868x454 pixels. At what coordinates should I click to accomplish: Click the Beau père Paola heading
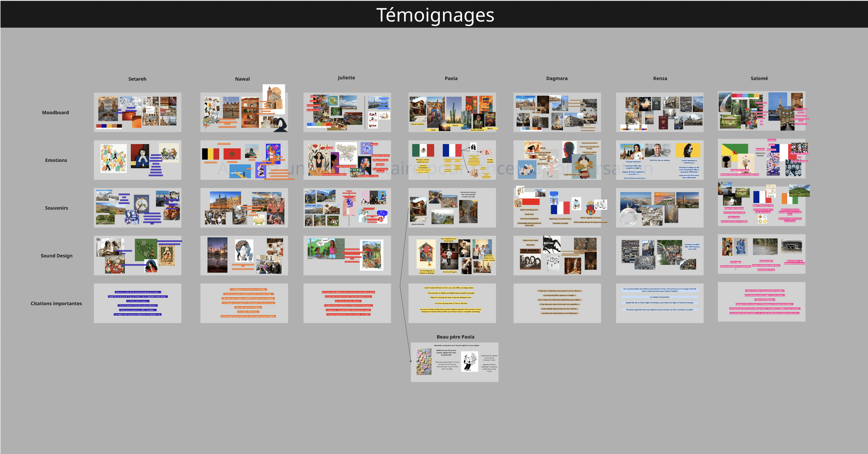coord(455,337)
